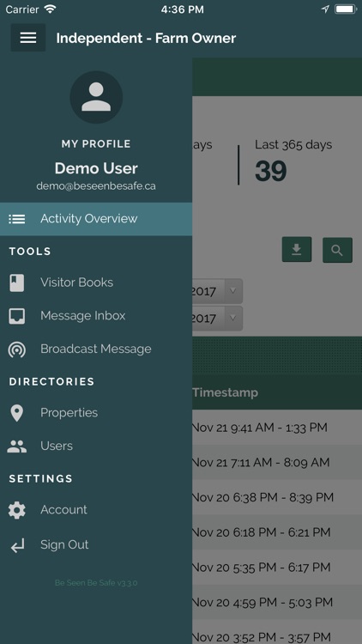Open the profile avatar picture

click(96, 97)
